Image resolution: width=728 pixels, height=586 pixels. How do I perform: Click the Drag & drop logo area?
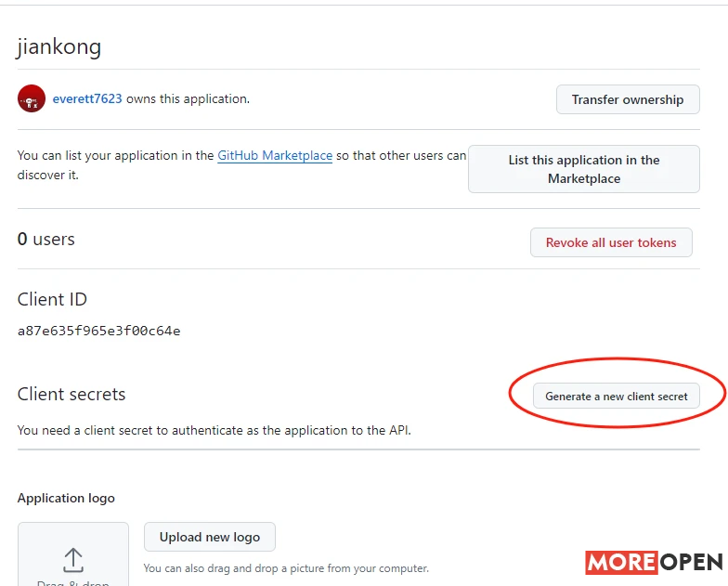[73, 554]
